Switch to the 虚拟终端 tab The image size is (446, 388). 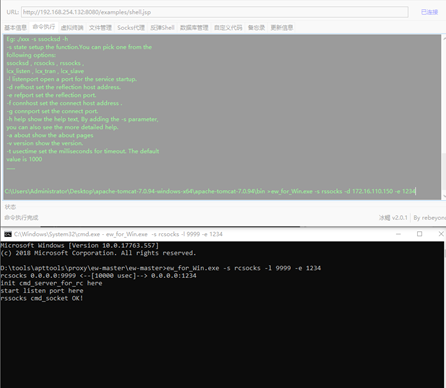pyautogui.click(x=72, y=28)
